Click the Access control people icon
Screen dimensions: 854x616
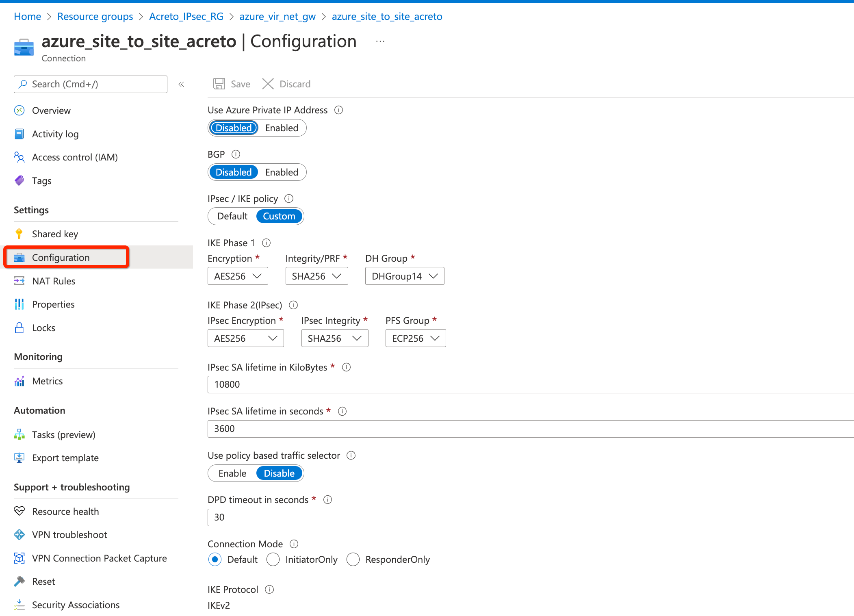[x=19, y=157]
